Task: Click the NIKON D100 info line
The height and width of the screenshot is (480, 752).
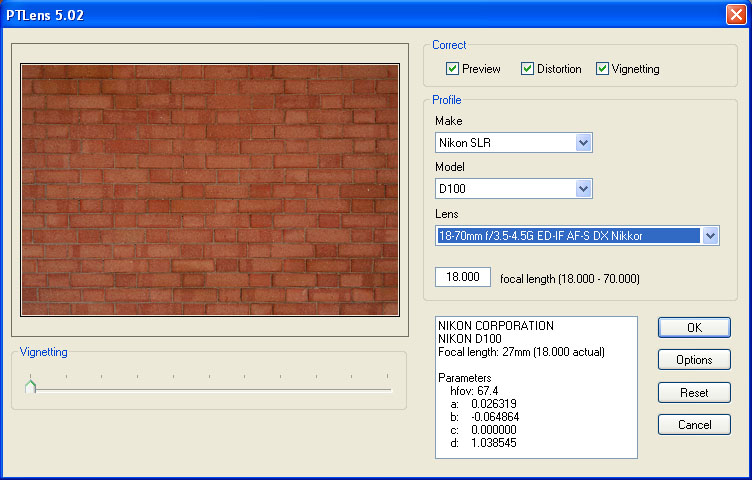Action: [470, 339]
